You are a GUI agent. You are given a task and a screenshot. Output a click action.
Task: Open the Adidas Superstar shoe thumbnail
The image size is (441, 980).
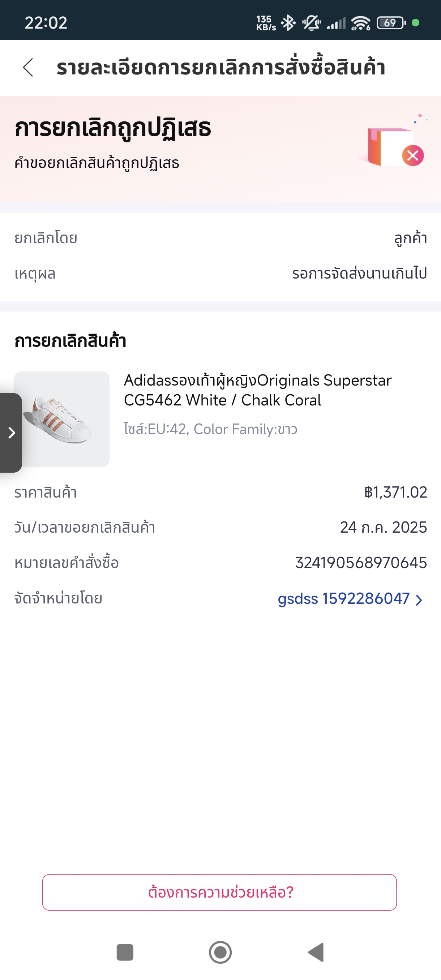62,419
